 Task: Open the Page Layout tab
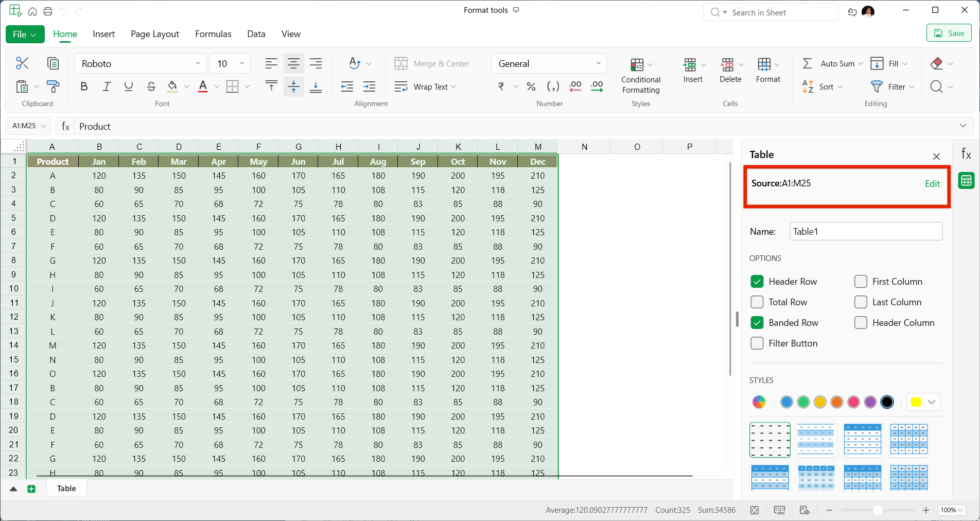pos(154,34)
